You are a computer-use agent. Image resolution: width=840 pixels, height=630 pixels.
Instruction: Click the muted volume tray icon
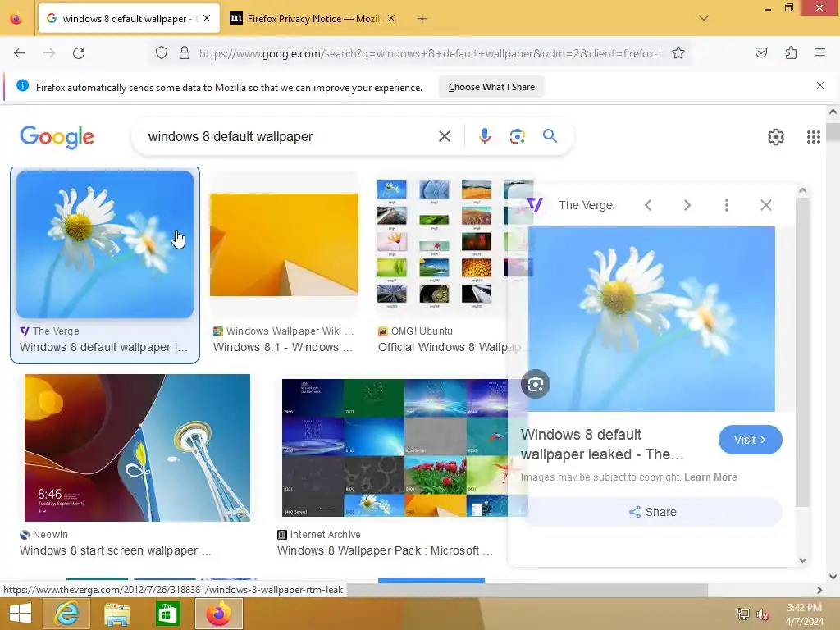tap(763, 614)
